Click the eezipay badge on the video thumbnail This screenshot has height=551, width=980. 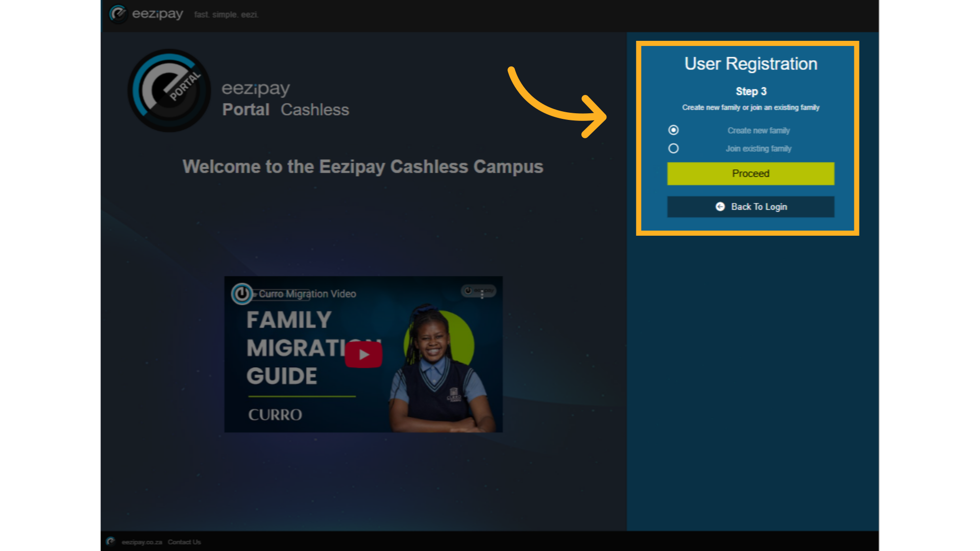point(478,290)
